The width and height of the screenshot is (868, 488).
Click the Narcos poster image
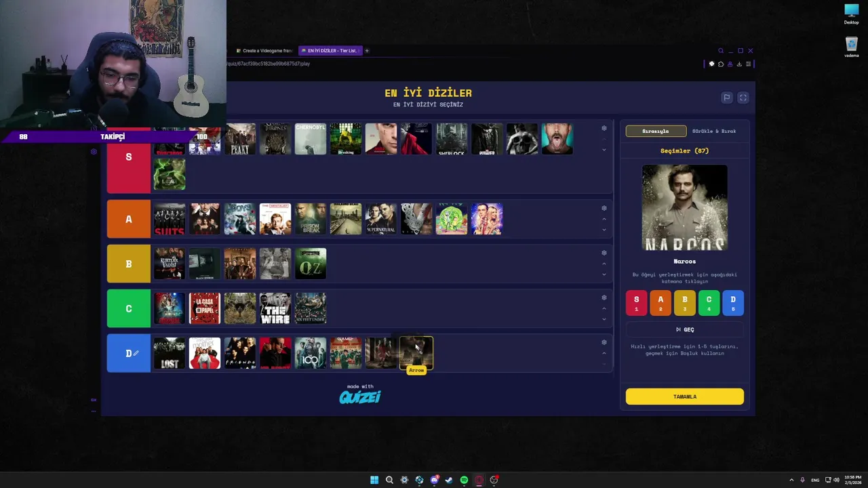(685, 207)
